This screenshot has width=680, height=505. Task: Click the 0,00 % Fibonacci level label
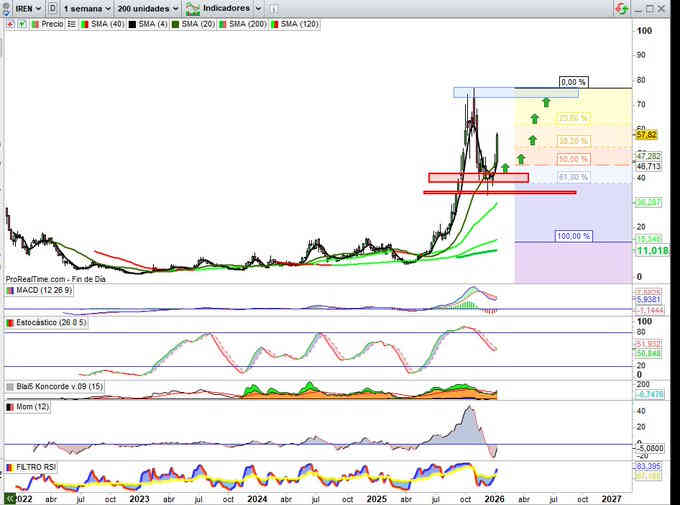(x=573, y=82)
